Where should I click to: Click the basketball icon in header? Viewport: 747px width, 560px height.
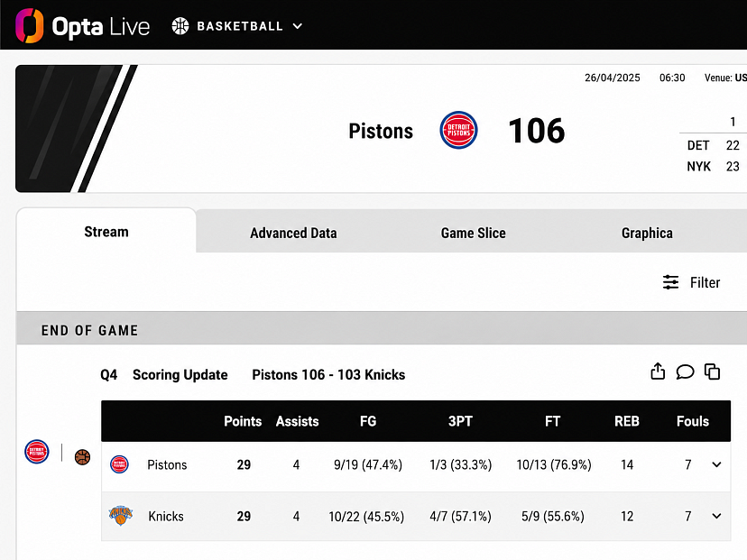point(180,26)
